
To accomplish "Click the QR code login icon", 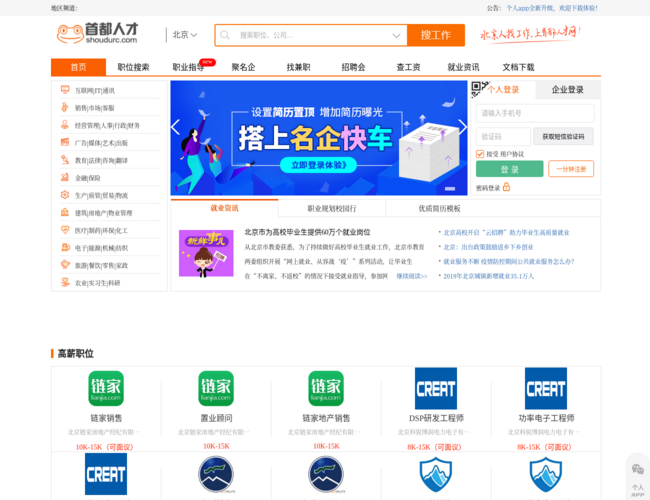I will tap(480, 89).
